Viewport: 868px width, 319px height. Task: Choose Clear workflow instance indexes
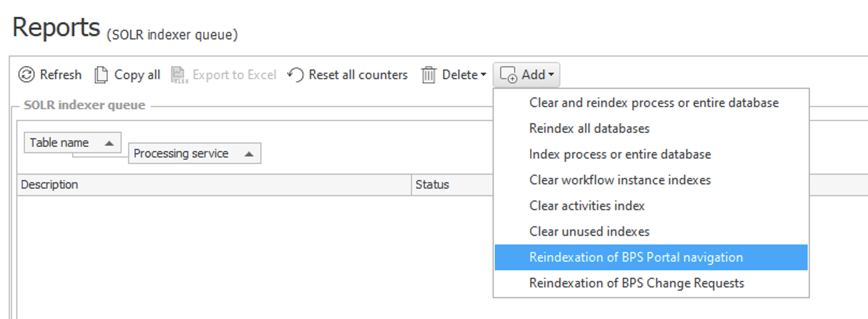(x=620, y=180)
